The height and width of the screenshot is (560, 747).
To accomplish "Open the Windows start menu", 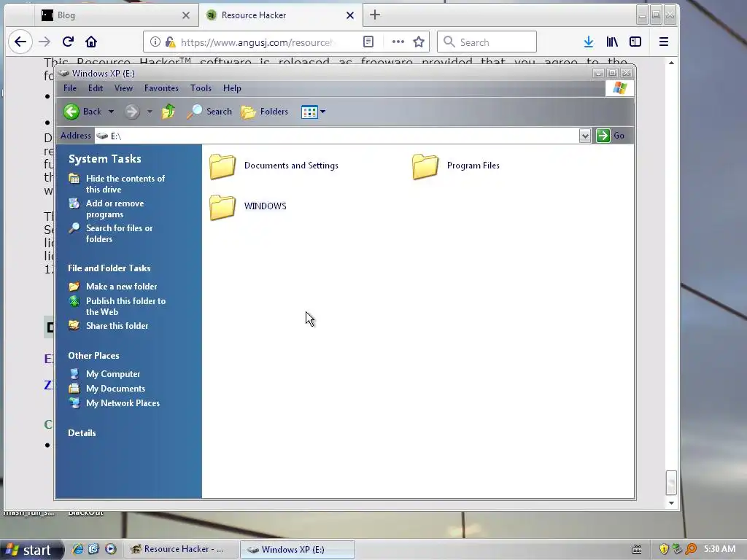I will coord(31,550).
